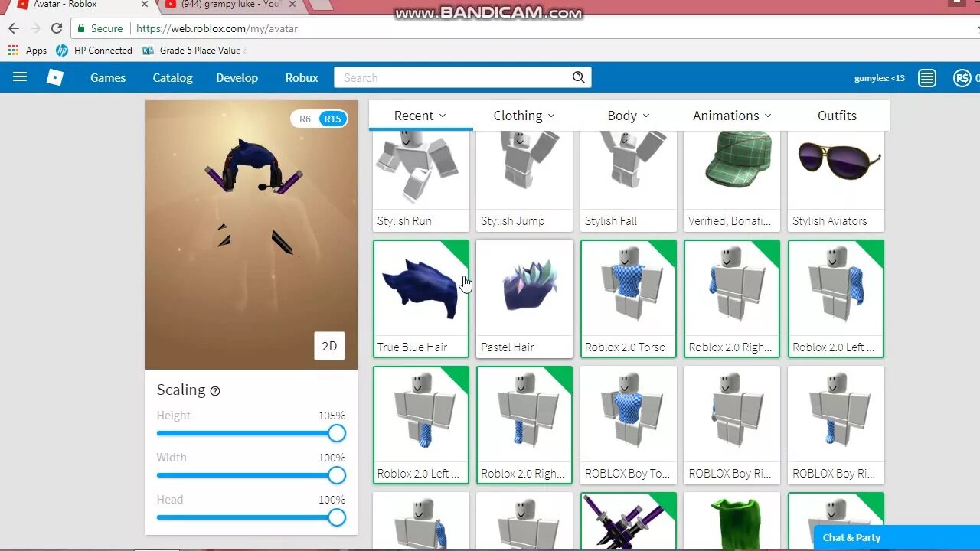980x551 pixels.
Task: Click the Height scaling slider handle
Action: pyautogui.click(x=337, y=434)
